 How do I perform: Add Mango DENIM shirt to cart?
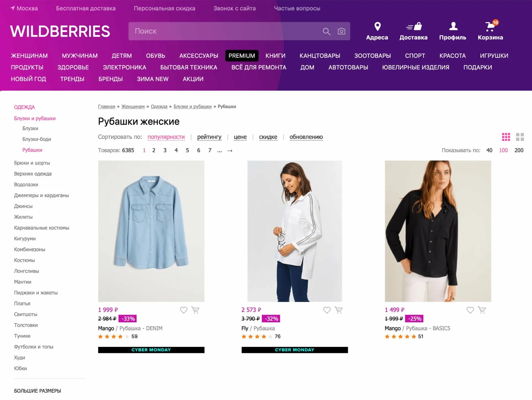click(195, 310)
